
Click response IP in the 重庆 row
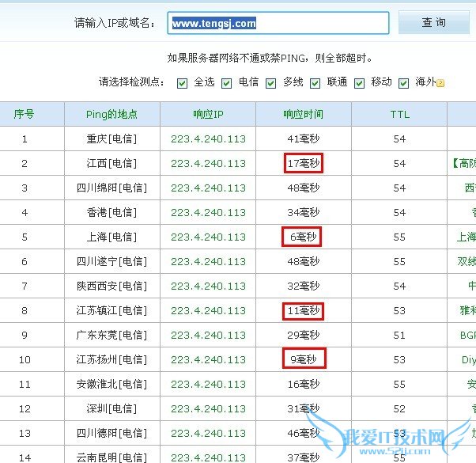[x=208, y=139]
